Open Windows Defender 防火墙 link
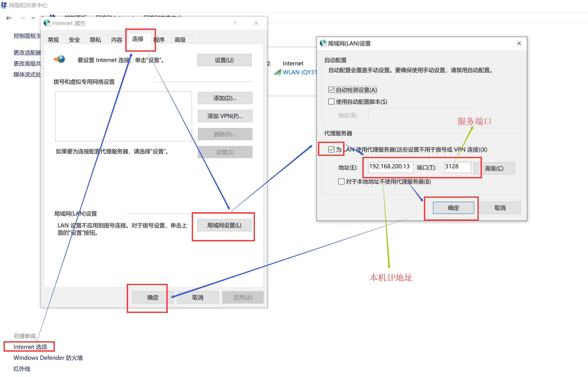Viewport: 588px width, 377px height. (48, 358)
